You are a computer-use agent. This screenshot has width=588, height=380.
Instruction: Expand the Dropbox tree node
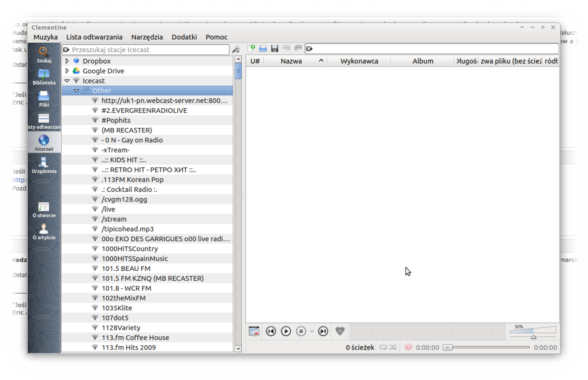[x=67, y=61]
